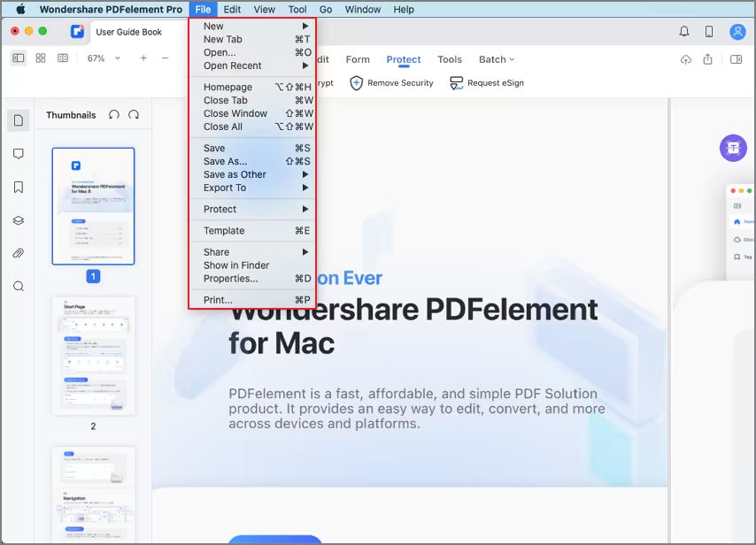Expand the Protect submenu in File menu
The image size is (756, 545).
tap(253, 209)
